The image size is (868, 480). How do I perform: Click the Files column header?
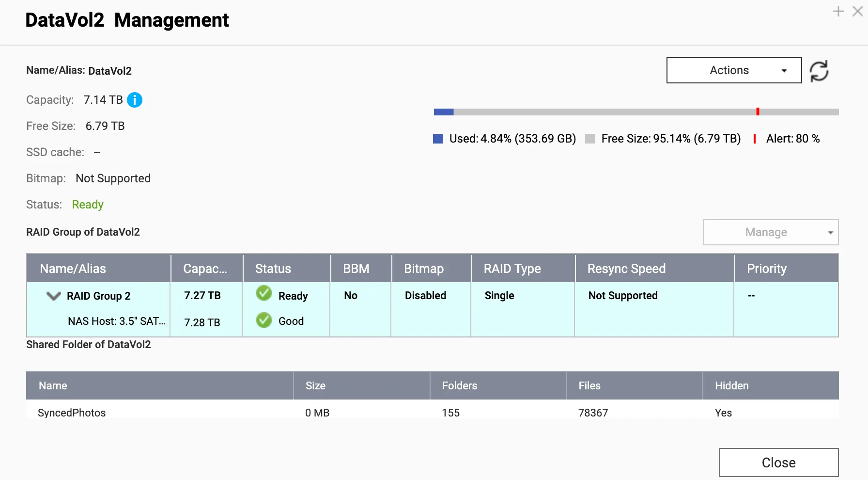[x=589, y=385]
